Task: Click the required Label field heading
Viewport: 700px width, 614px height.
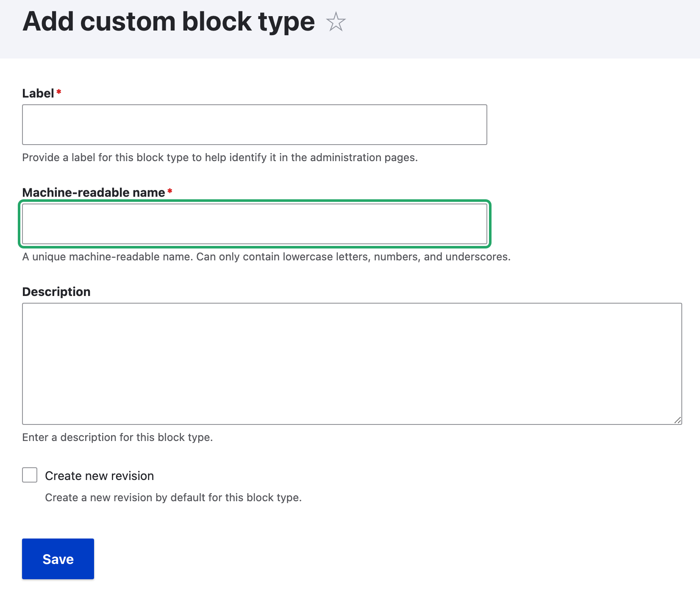Action: tap(39, 93)
